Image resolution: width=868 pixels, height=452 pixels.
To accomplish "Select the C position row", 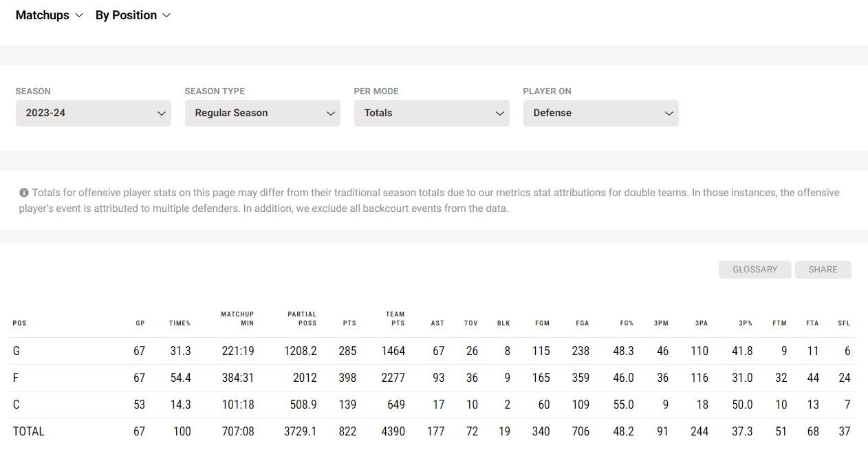I will (x=17, y=405).
